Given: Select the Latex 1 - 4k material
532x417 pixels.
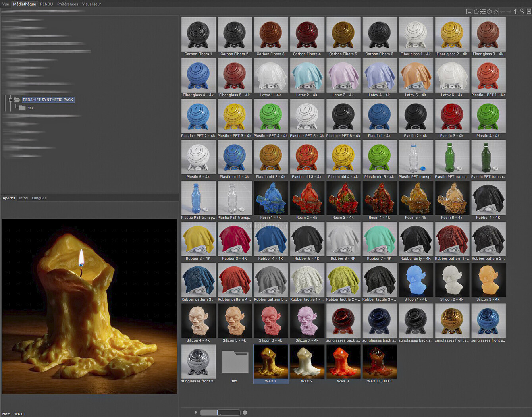Looking at the screenshot, I should point(271,78).
